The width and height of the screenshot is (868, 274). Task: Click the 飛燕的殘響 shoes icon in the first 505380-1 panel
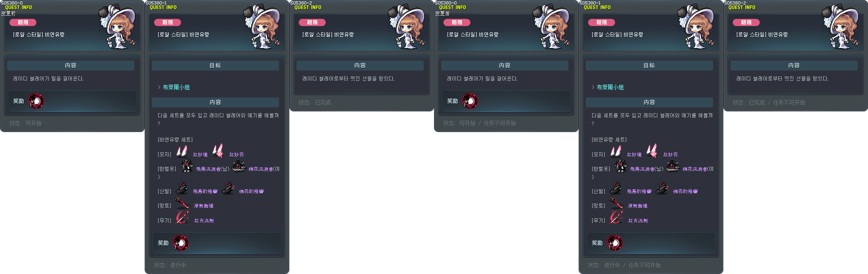pos(182,188)
